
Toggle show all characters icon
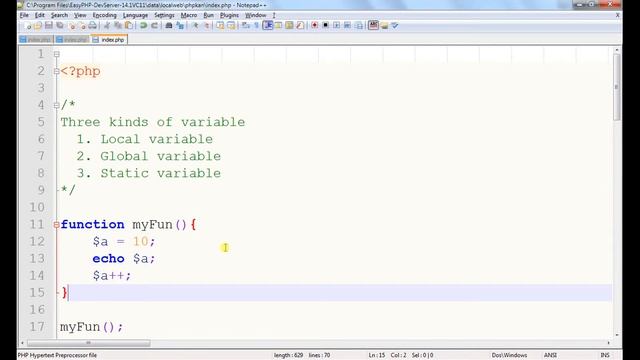click(x=256, y=26)
